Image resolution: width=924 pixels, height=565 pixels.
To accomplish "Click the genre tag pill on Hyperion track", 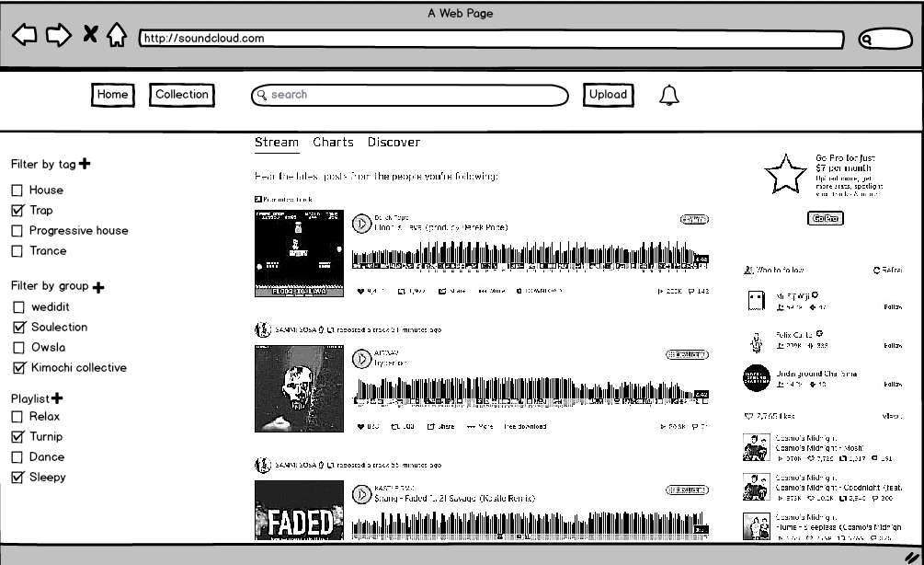I will tap(687, 354).
